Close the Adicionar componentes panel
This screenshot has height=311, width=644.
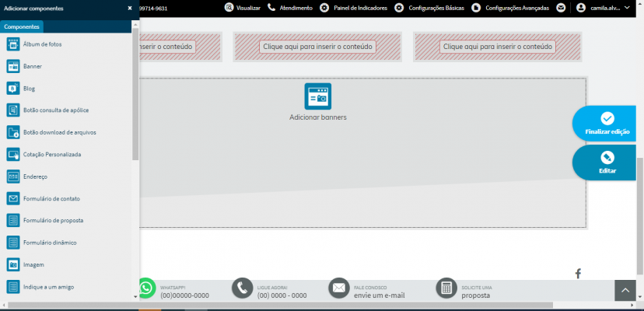click(130, 9)
